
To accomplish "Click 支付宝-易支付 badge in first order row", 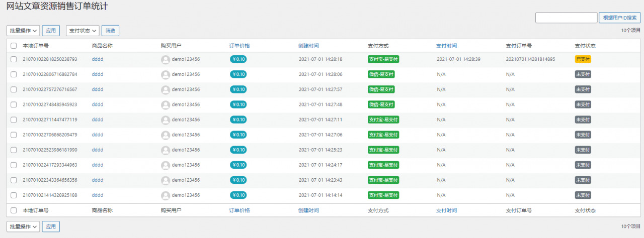I will [383, 59].
